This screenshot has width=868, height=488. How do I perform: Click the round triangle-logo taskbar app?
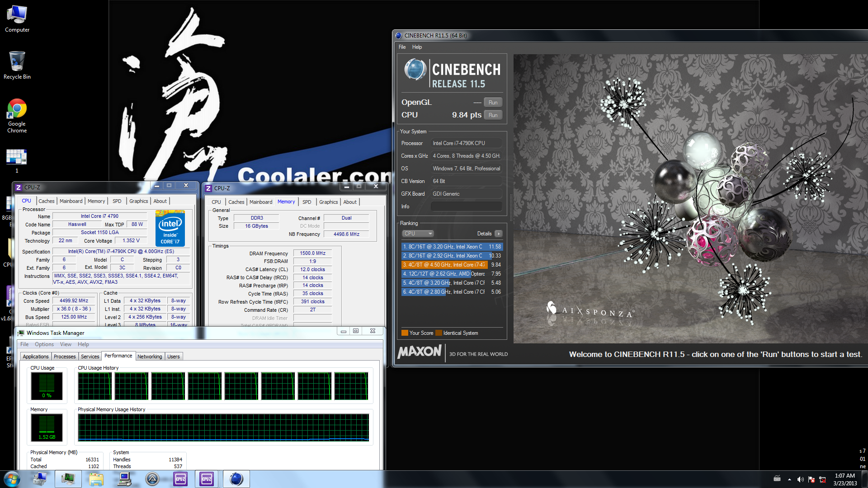(x=152, y=479)
